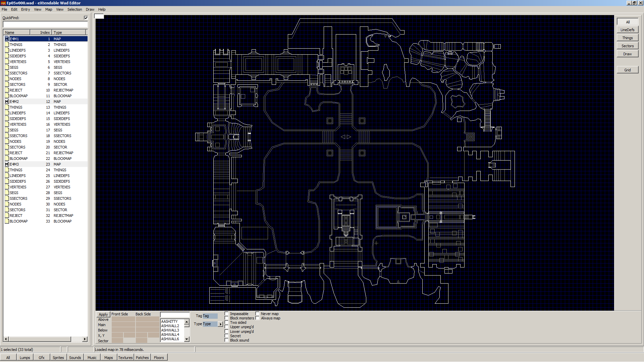The width and height of the screenshot is (644, 362).
Task: Uncheck the QuickFind checkbox
Action: click(86, 18)
